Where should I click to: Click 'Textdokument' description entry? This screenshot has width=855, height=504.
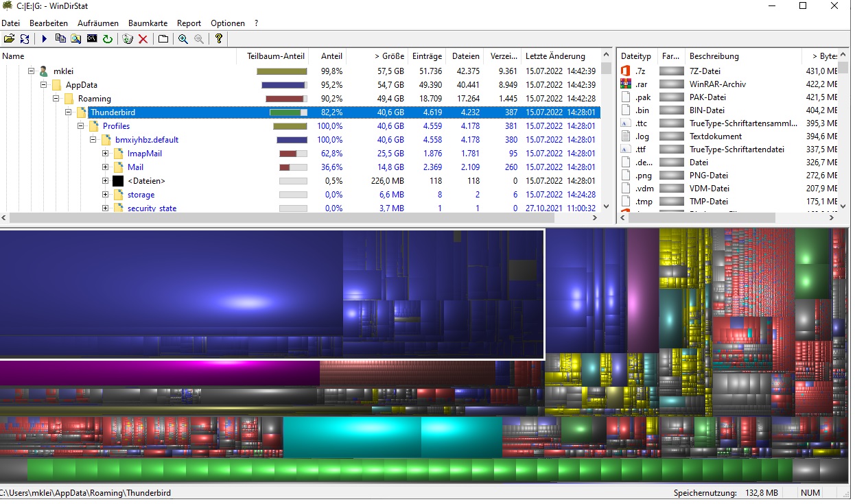716,136
